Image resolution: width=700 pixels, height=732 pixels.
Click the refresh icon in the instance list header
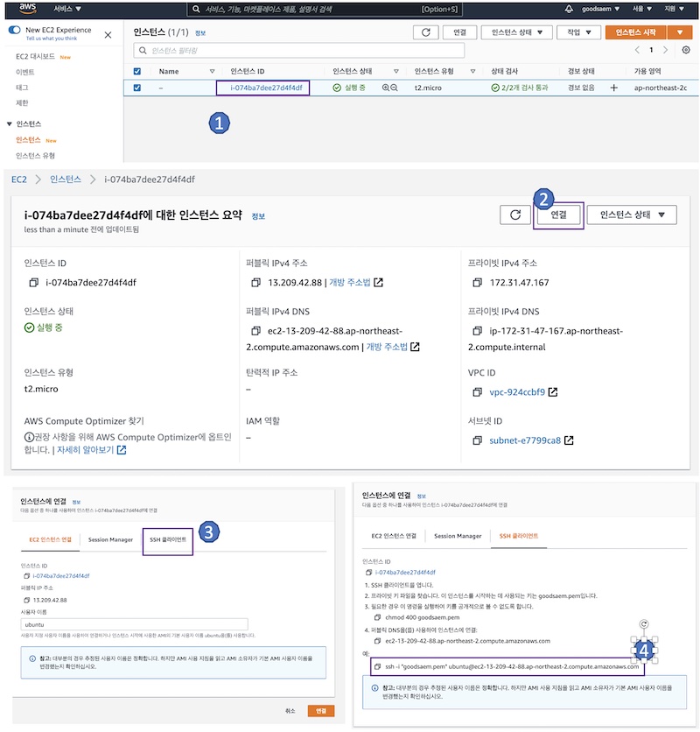tap(425, 32)
